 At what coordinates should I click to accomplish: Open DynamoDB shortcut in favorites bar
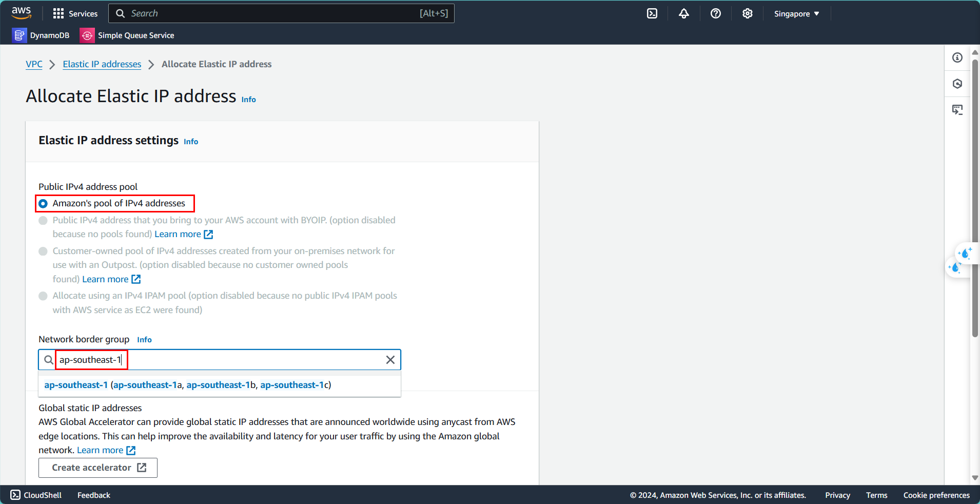click(41, 35)
